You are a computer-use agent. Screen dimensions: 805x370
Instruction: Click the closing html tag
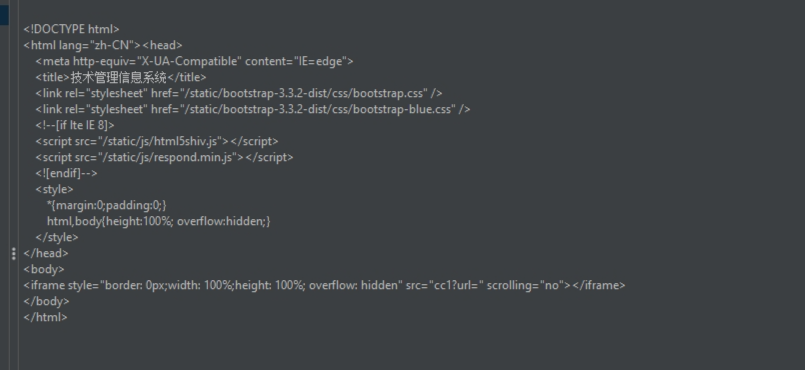pyautogui.click(x=46, y=317)
